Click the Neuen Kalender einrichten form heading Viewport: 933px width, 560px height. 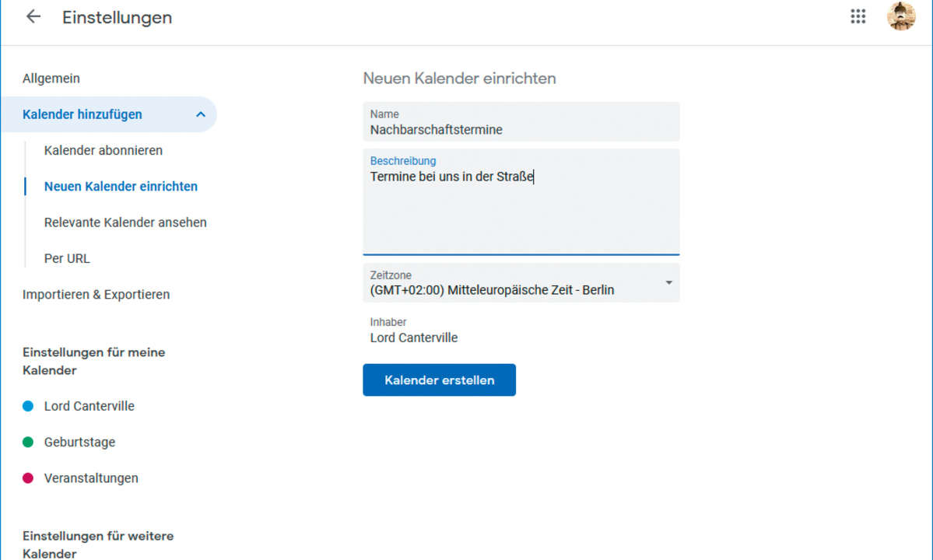459,79
